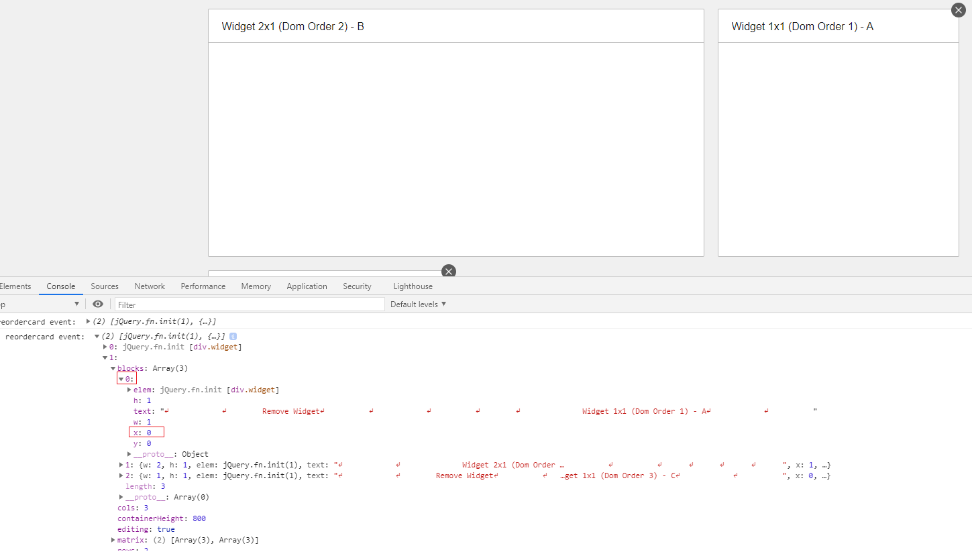
Task: Expand block 1 with Widget 2x1 text
Action: coord(121,465)
